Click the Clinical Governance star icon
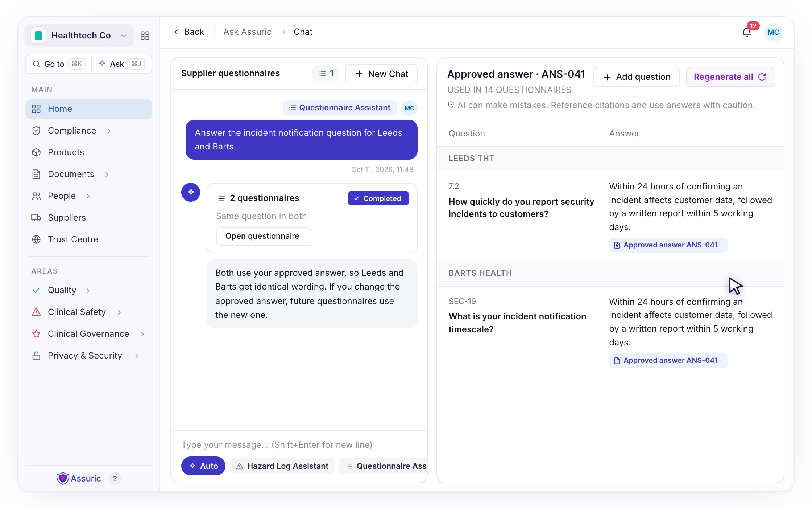Image resolution: width=812 pixels, height=508 pixels. (x=36, y=334)
